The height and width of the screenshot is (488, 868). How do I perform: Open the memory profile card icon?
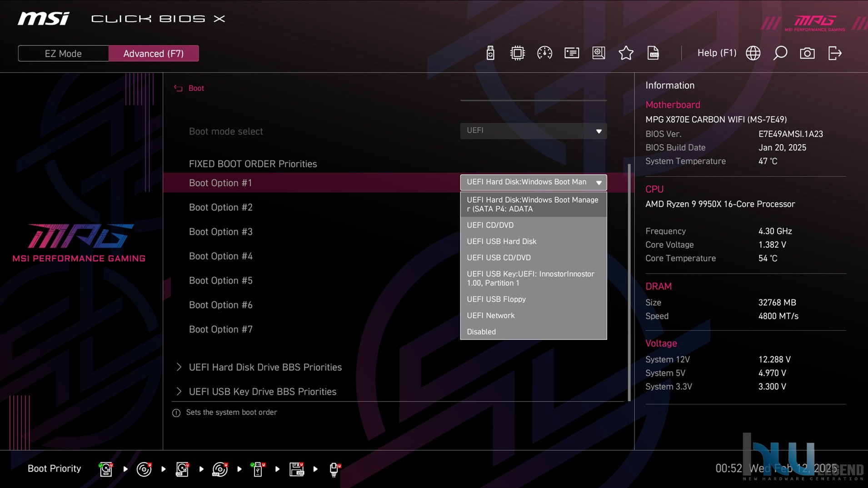pos(572,53)
